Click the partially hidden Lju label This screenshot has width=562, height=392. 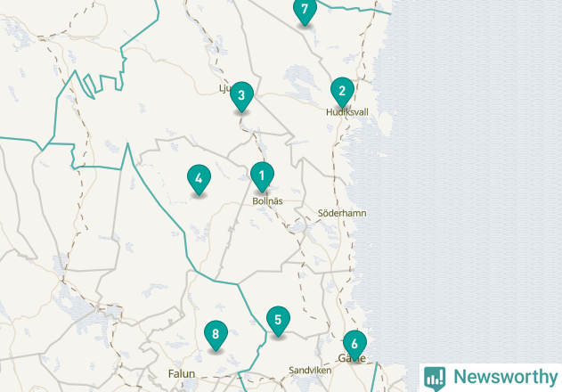point(224,88)
